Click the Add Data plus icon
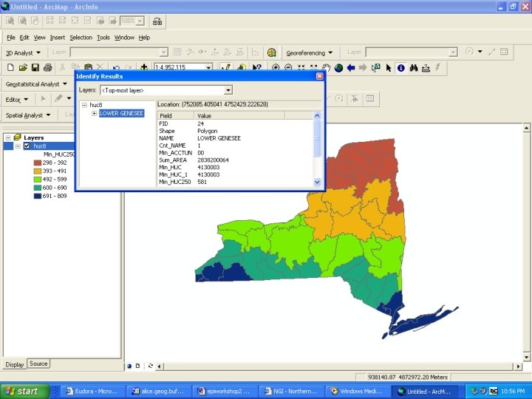 pos(144,66)
